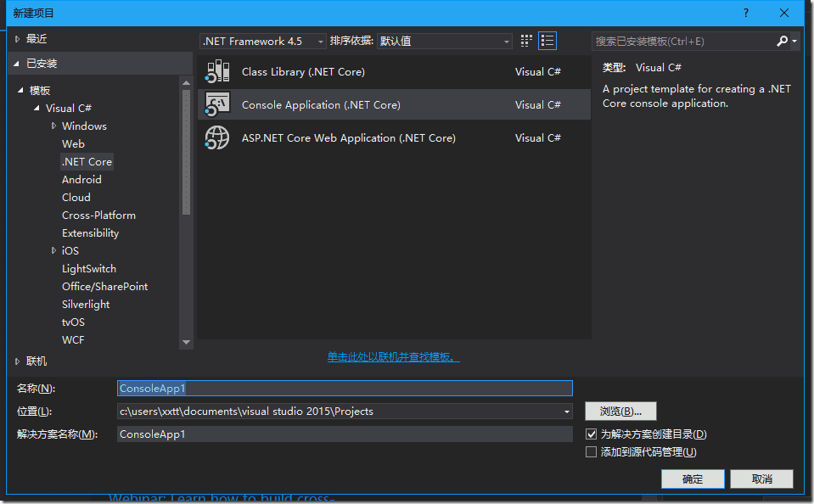Select the Console Application (.NET Core) template icon
The image size is (814, 504).
tap(217, 104)
